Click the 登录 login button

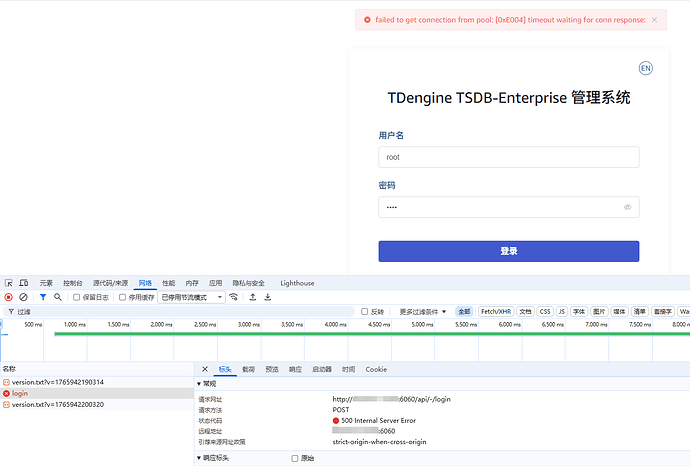tap(508, 251)
